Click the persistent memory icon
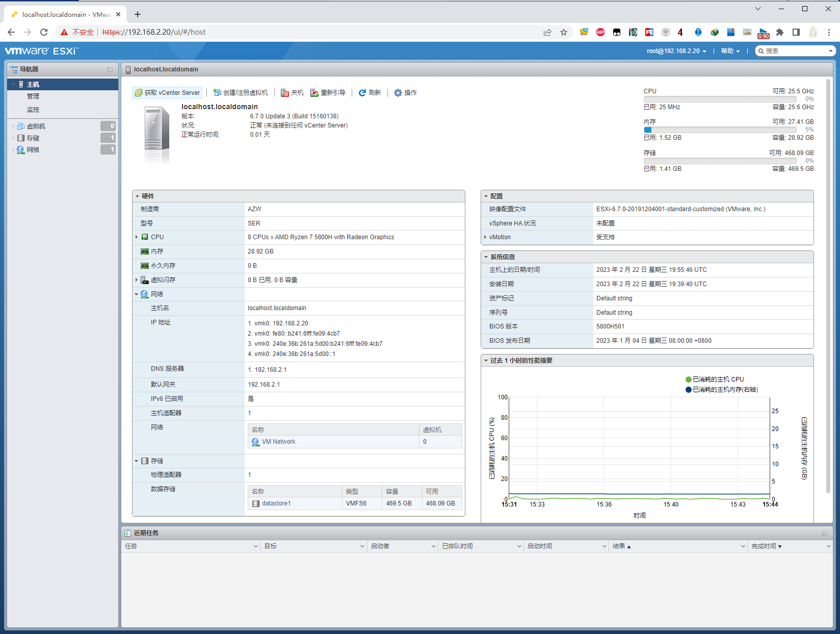 (x=145, y=266)
